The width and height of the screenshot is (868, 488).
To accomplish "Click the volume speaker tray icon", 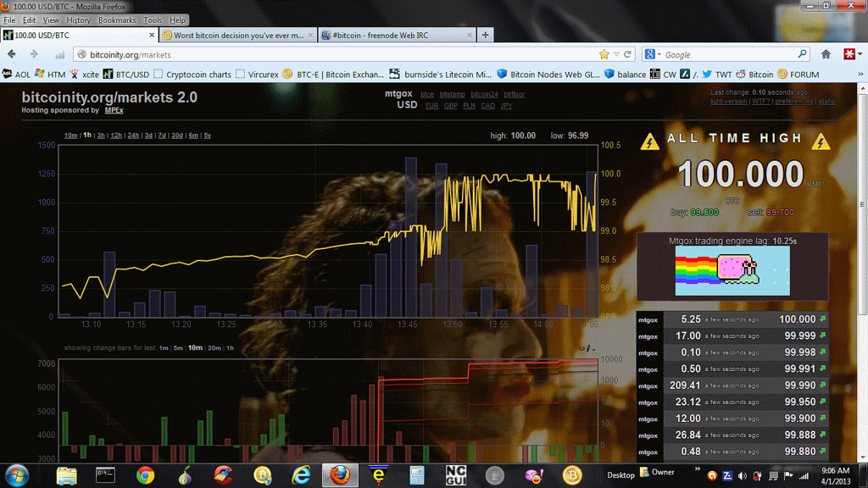I will coord(743,476).
